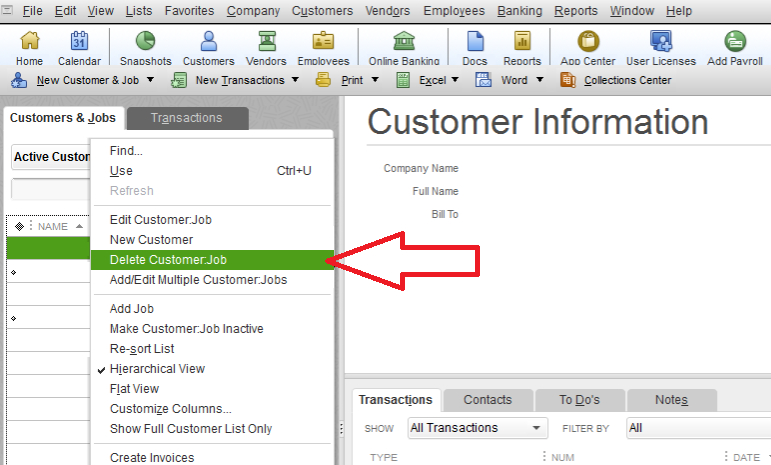Sort by the NAME column header
The image size is (771, 465).
pos(53,227)
